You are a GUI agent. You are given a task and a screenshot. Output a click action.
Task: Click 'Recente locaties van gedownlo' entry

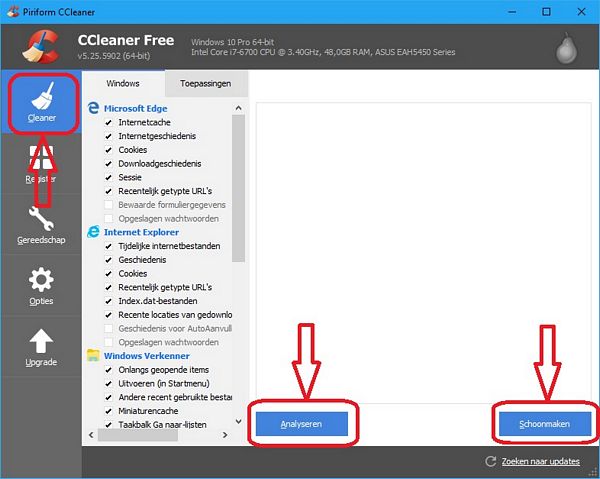point(175,315)
